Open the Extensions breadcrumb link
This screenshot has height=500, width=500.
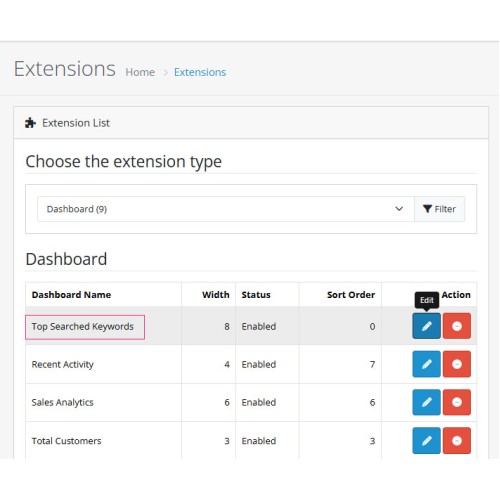tap(200, 72)
